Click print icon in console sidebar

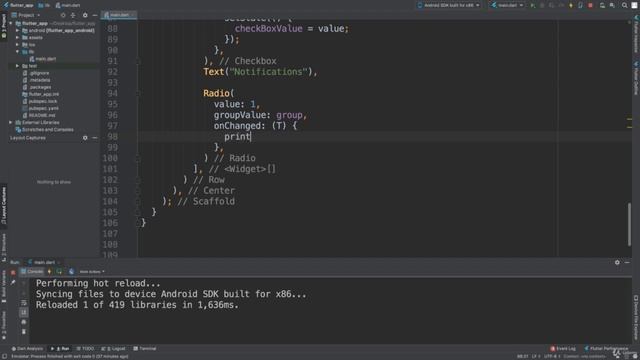click(x=24, y=322)
